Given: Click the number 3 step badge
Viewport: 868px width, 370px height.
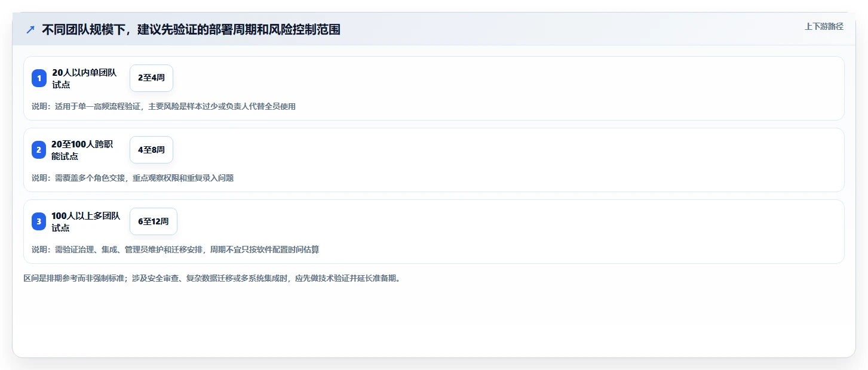Looking at the screenshot, I should pos(39,221).
